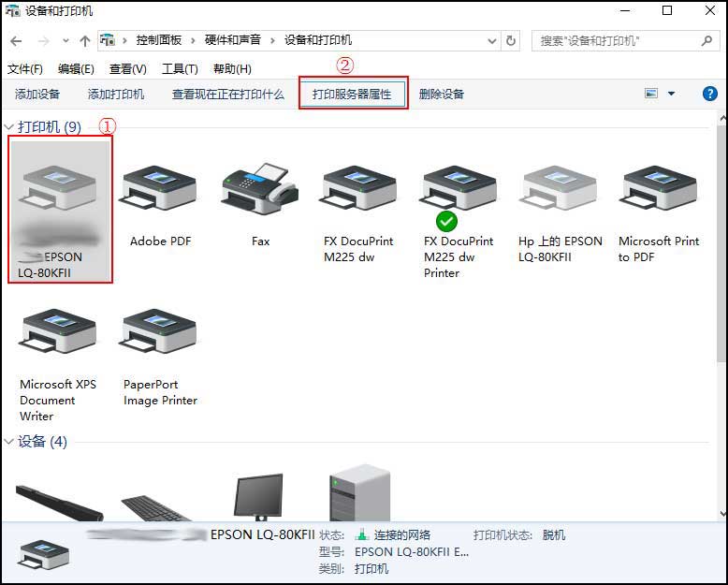728x585 pixels.
Task: Click 脱机 printer status text
Action: (554, 535)
